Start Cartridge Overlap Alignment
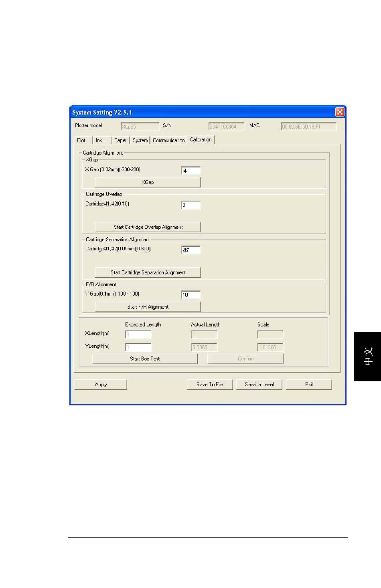This screenshot has height=588, width=381. coord(148,227)
